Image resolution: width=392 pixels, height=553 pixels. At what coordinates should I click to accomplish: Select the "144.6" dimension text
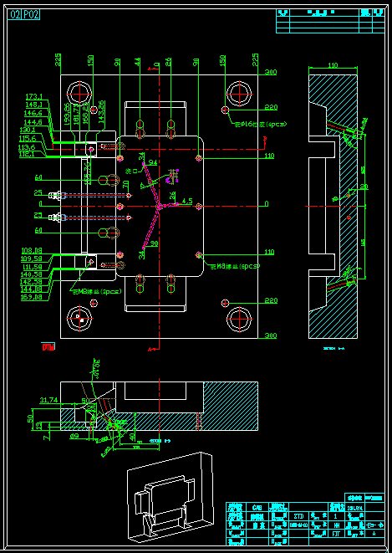pyautogui.click(x=33, y=122)
